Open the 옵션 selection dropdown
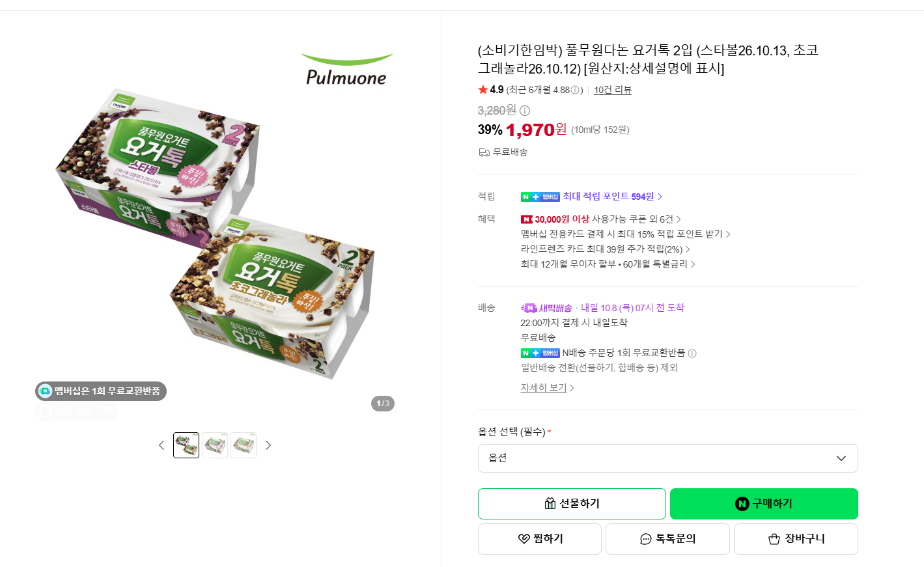Image resolution: width=924 pixels, height=567 pixels. point(667,458)
